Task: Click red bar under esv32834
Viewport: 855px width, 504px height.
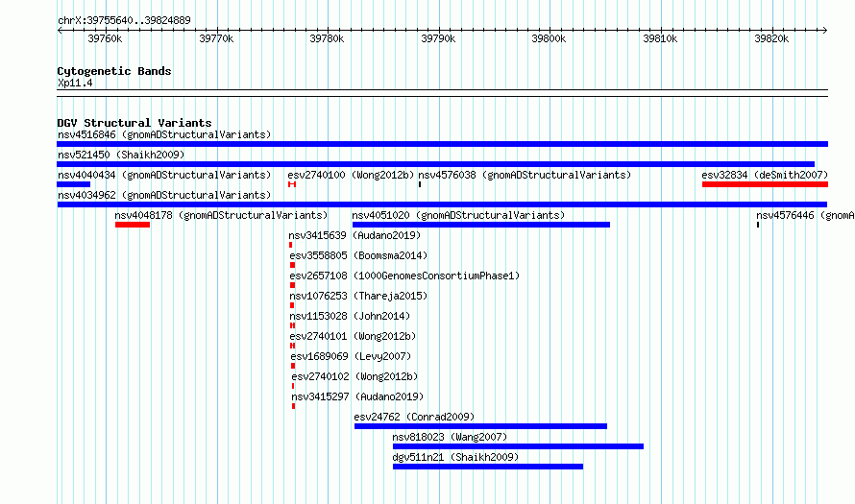Action: point(765,184)
